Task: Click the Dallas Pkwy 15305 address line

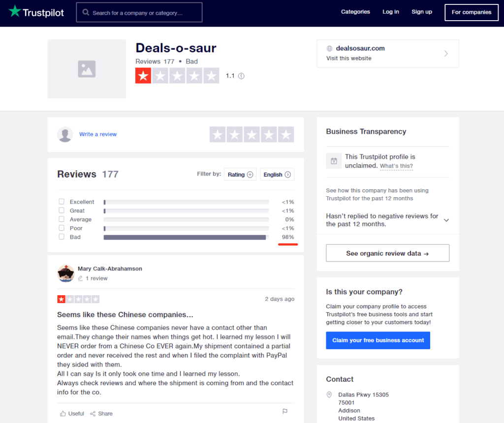Action: pyautogui.click(x=364, y=395)
